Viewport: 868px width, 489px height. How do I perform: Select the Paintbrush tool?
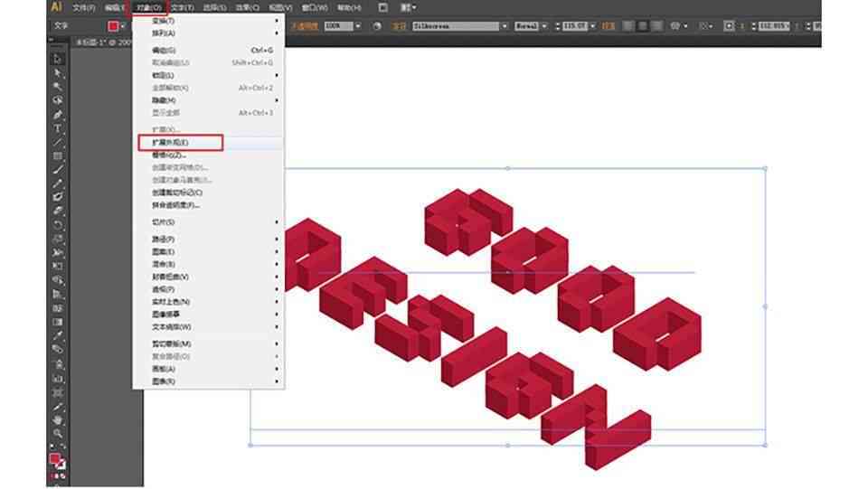pyautogui.click(x=58, y=170)
